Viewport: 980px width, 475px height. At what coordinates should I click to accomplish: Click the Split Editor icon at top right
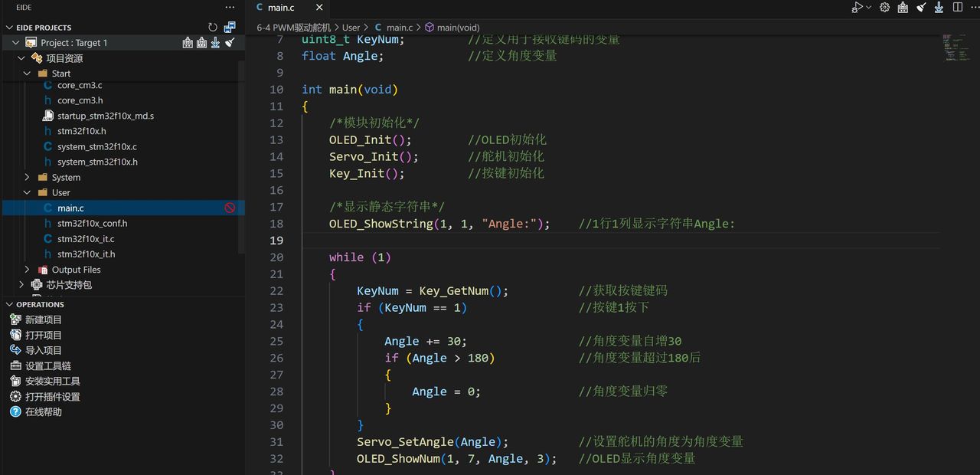[x=958, y=8]
